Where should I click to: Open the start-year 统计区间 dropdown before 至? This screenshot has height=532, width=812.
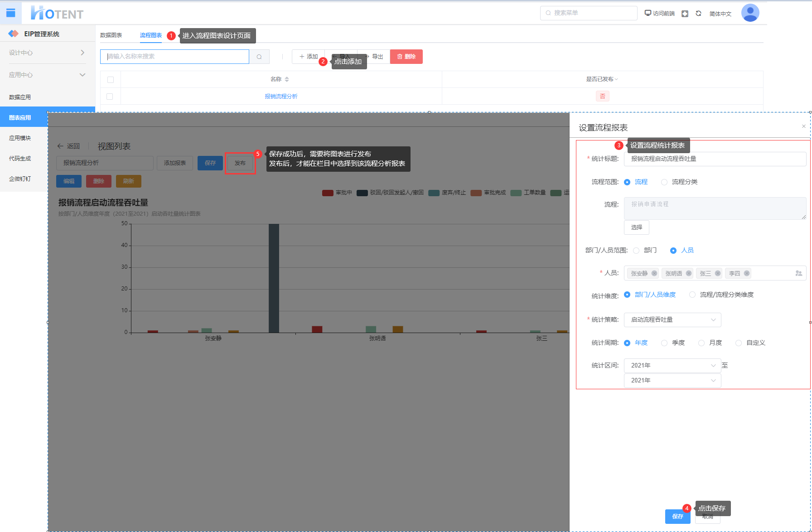(672, 366)
